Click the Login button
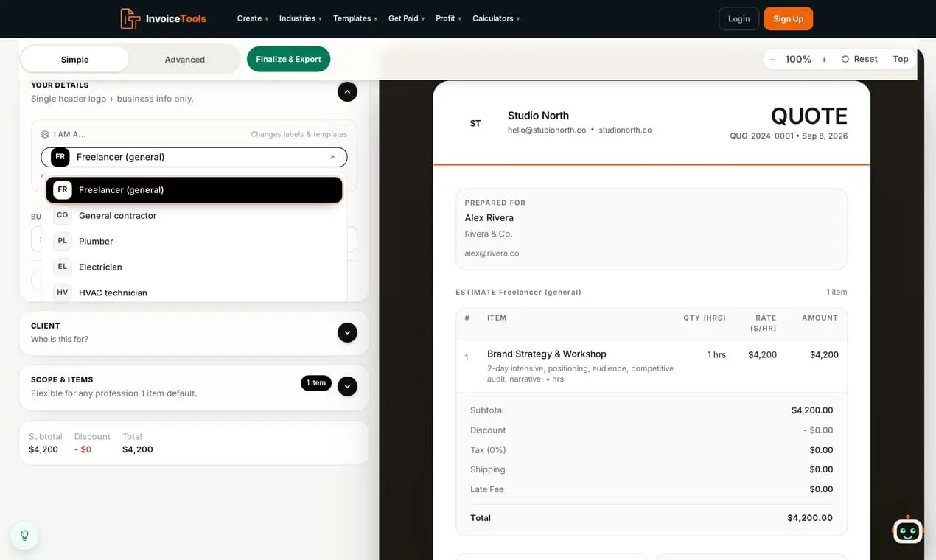Image resolution: width=936 pixels, height=560 pixels. click(x=738, y=18)
